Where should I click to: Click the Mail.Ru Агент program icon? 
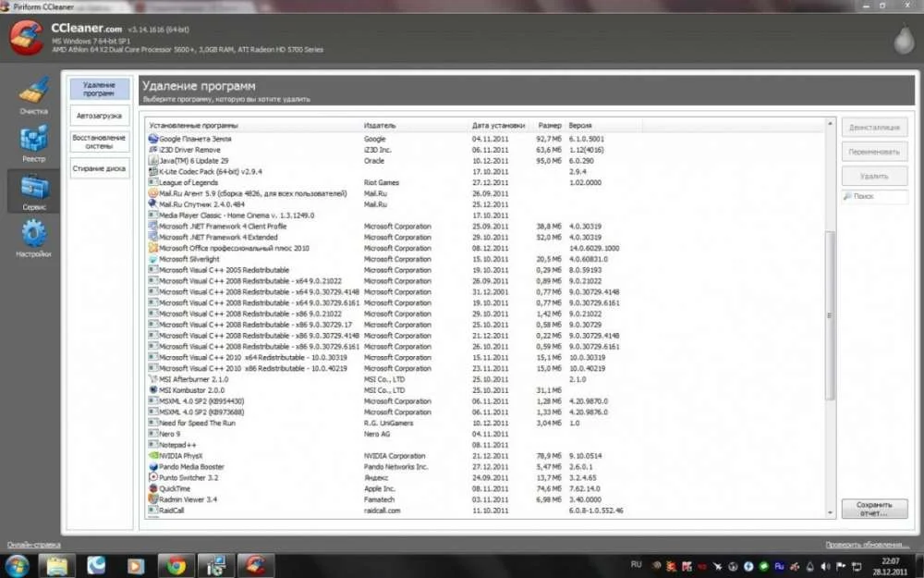coord(153,193)
